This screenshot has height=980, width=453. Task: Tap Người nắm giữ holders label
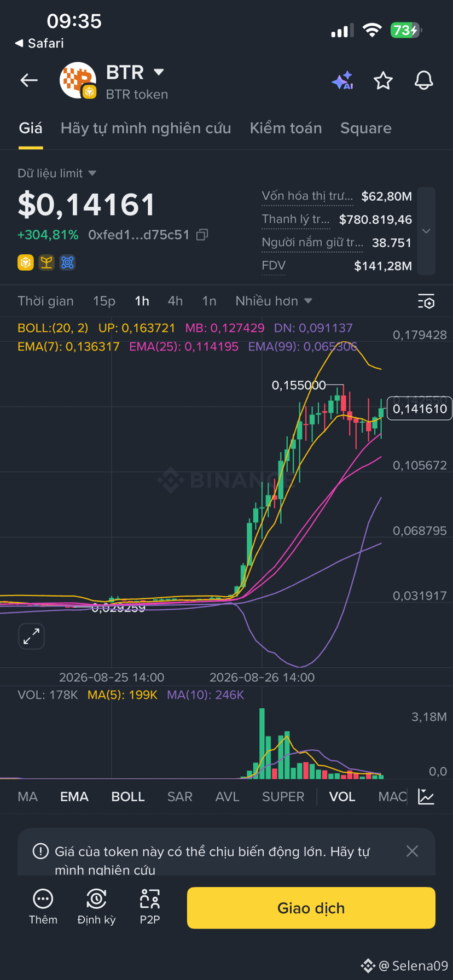[x=312, y=243]
